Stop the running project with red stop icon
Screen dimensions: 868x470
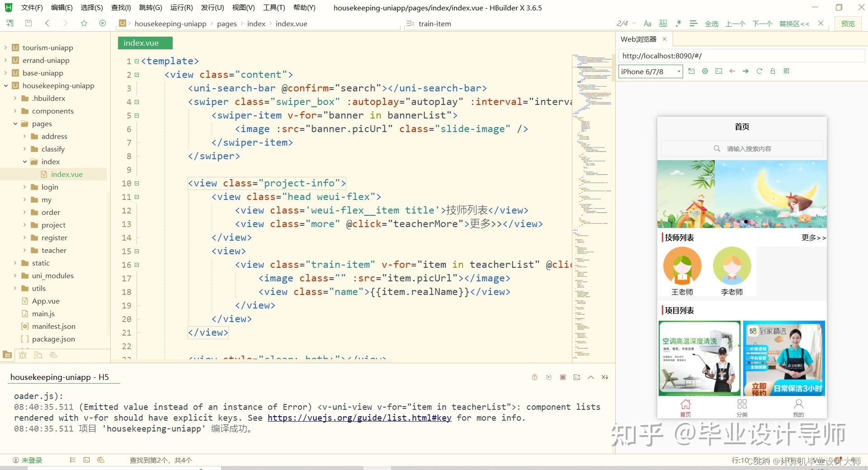point(563,377)
